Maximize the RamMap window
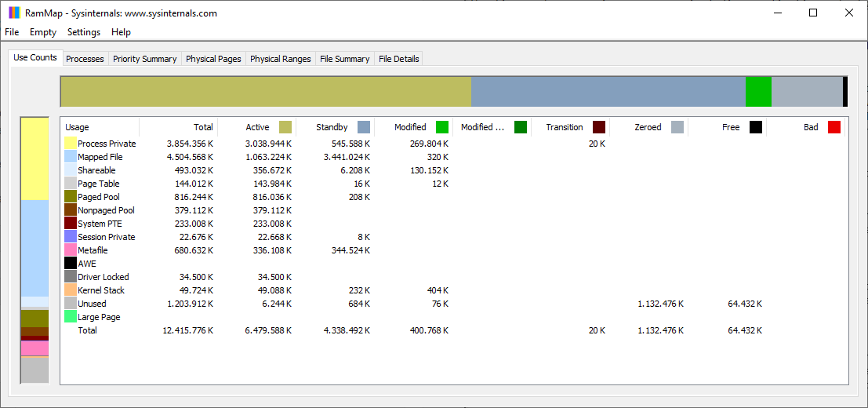Image resolution: width=868 pixels, height=408 pixels. click(x=812, y=13)
